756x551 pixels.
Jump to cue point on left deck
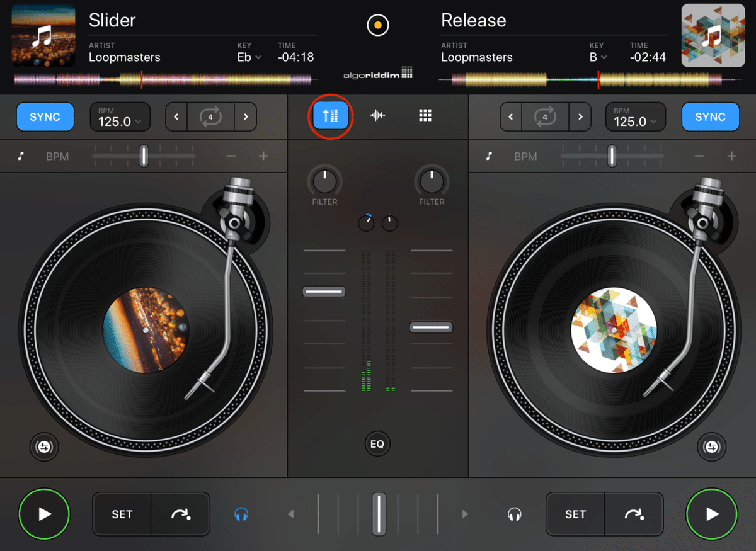click(181, 514)
